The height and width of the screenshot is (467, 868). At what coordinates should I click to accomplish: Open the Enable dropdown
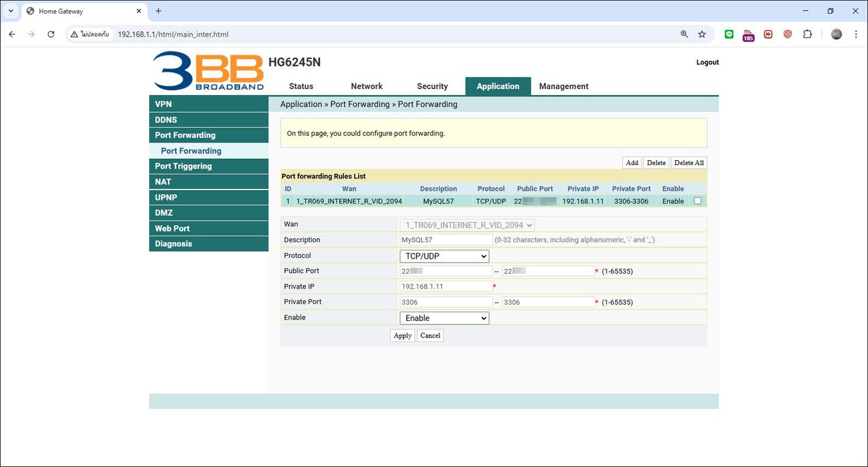[x=444, y=318]
